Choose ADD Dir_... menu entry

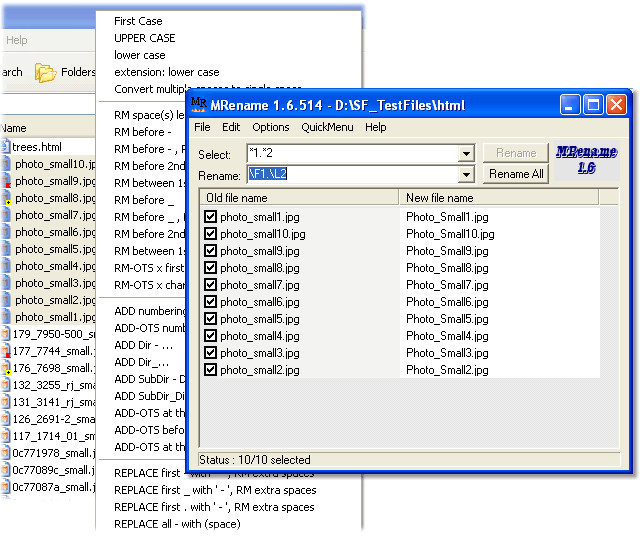(x=141, y=363)
